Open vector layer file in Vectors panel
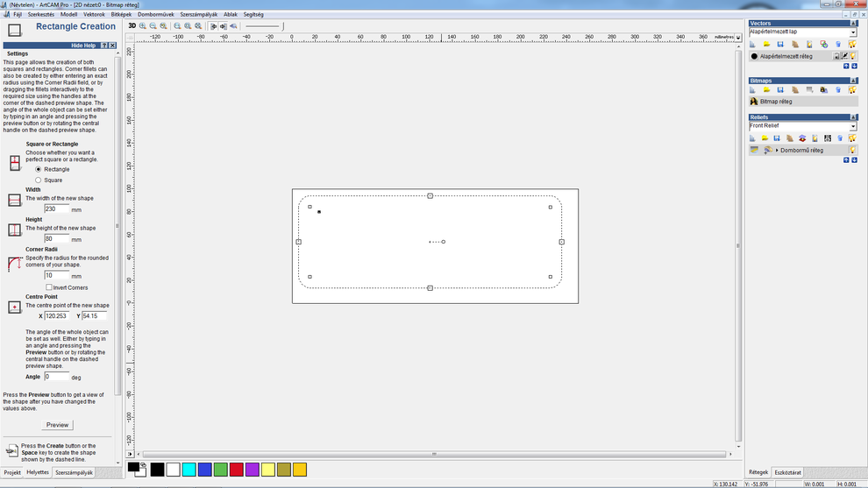 pos(766,45)
